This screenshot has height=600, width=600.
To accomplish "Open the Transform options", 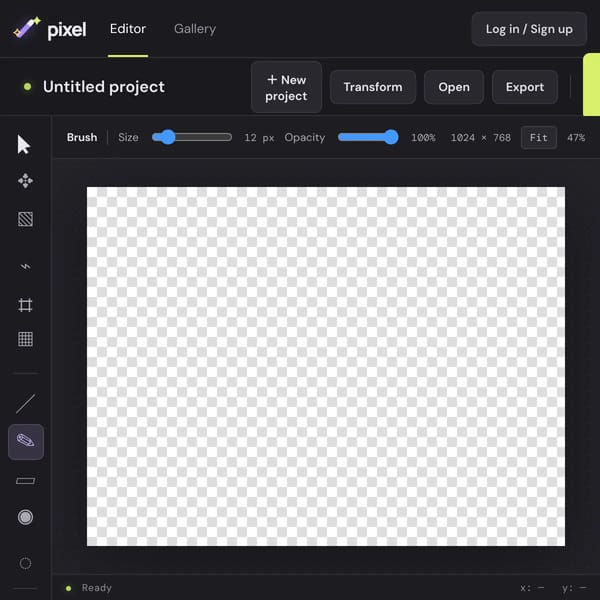I will pos(373,87).
